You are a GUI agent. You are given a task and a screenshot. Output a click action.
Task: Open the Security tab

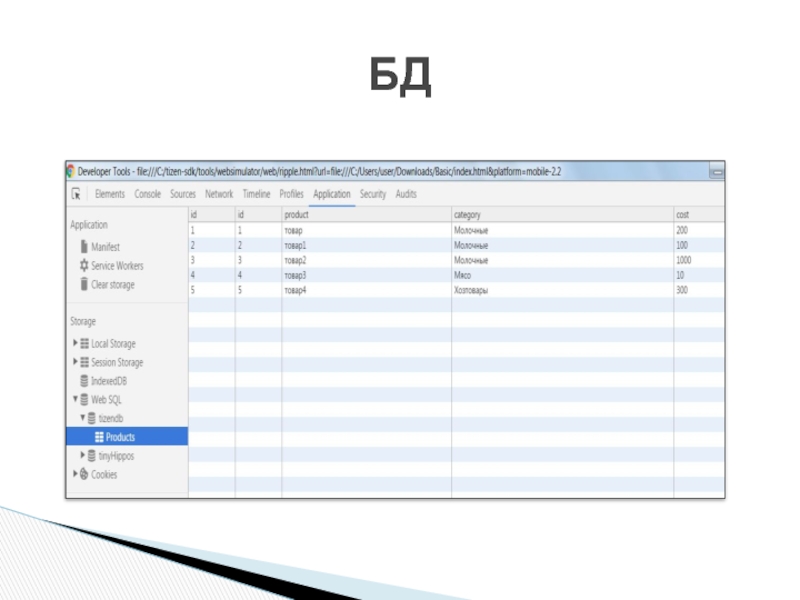click(373, 194)
